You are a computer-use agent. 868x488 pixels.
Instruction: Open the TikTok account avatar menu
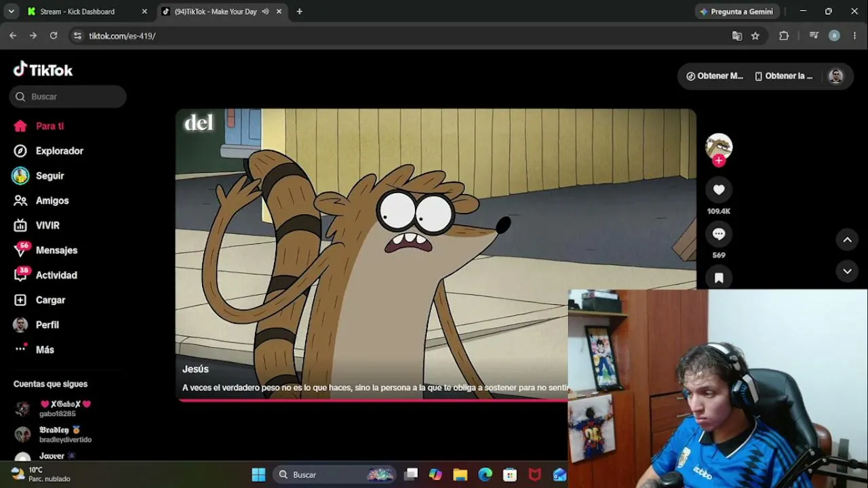(x=835, y=76)
